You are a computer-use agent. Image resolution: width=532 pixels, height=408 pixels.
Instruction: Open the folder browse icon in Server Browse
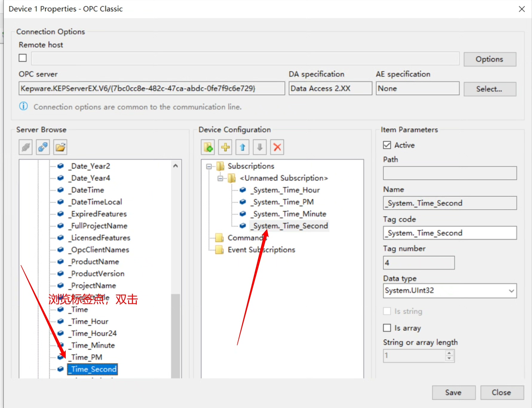point(60,147)
